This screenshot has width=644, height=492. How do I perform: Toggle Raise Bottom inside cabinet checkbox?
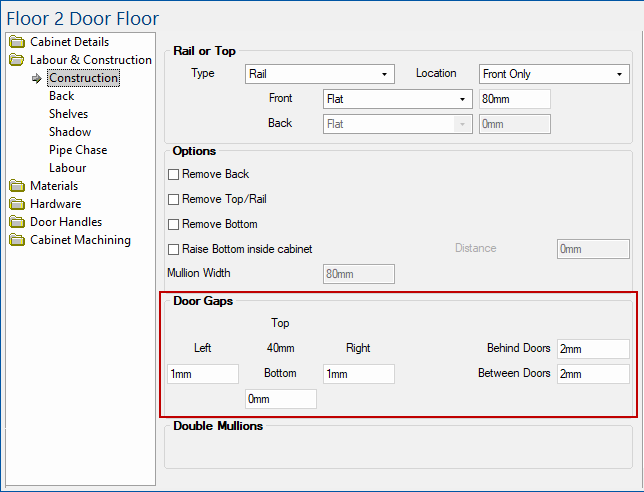[173, 249]
